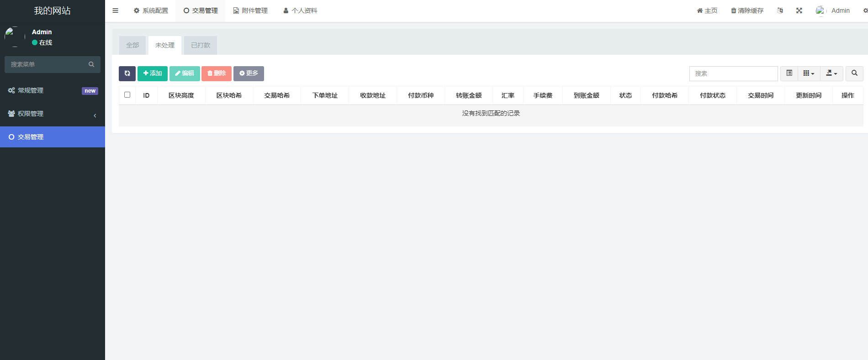Switch to the 已打款 filter tab
Screen dimensions: 868x360
201,45
